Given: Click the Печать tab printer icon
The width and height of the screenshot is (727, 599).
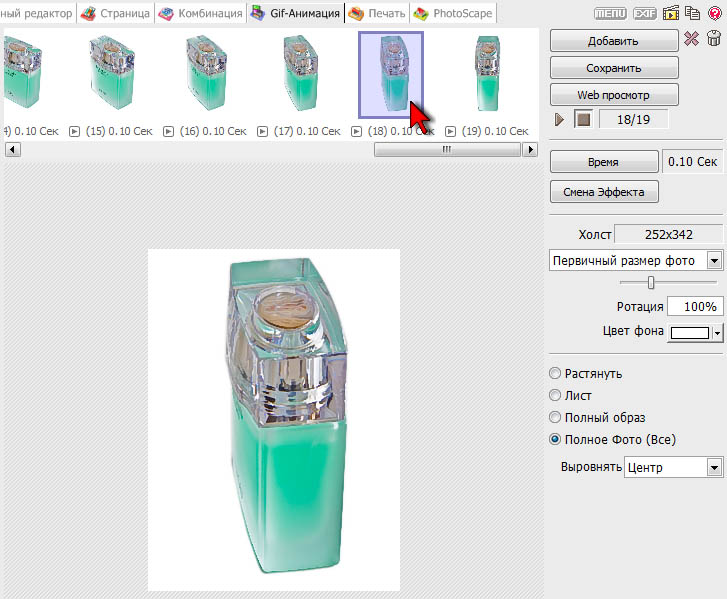Looking at the screenshot, I should (356, 13).
